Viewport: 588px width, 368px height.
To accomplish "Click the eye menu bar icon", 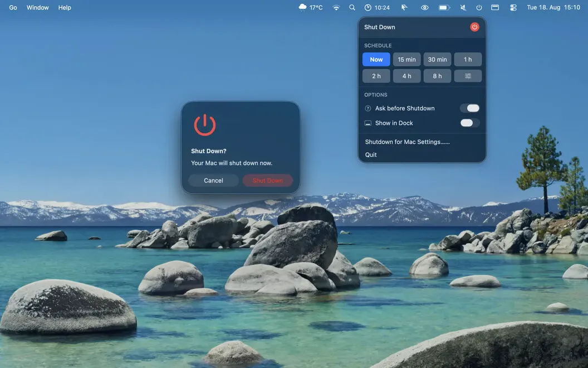I will pos(424,7).
